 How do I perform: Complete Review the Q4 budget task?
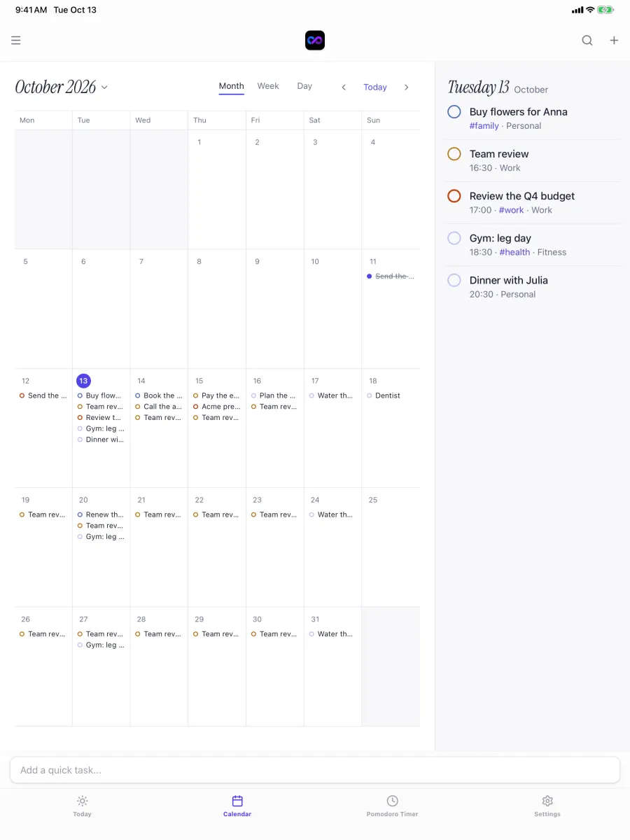454,196
